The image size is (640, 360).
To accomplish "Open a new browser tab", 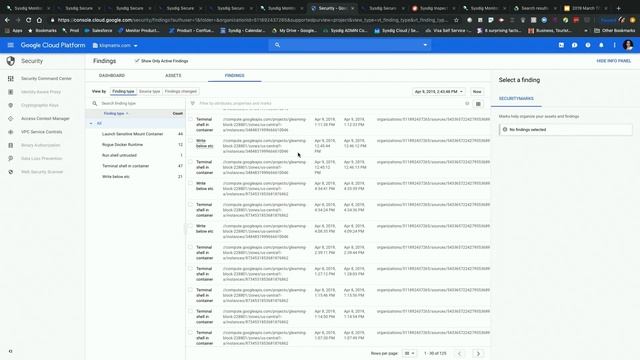I will pos(618,8).
